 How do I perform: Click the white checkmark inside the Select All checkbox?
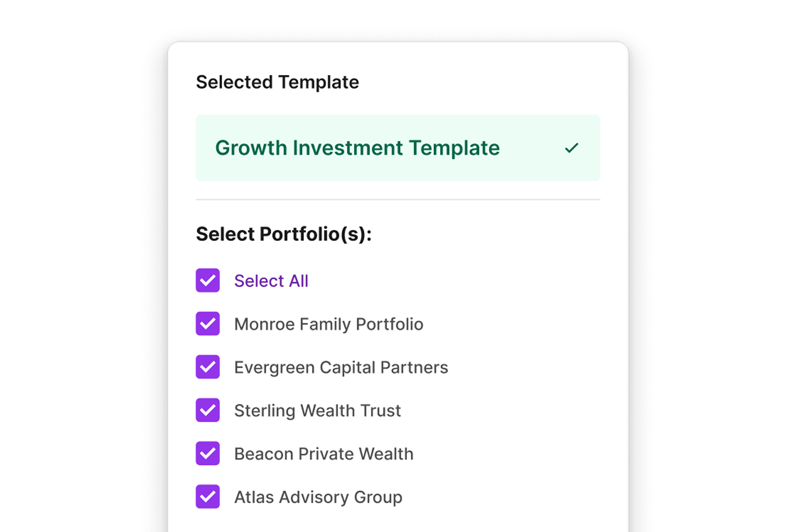(x=208, y=281)
